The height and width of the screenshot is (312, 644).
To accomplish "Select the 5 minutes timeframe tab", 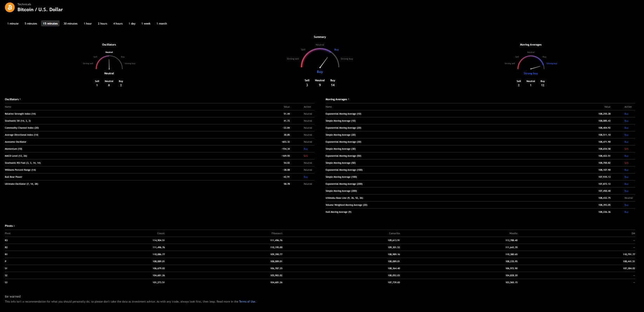I will point(31,23).
